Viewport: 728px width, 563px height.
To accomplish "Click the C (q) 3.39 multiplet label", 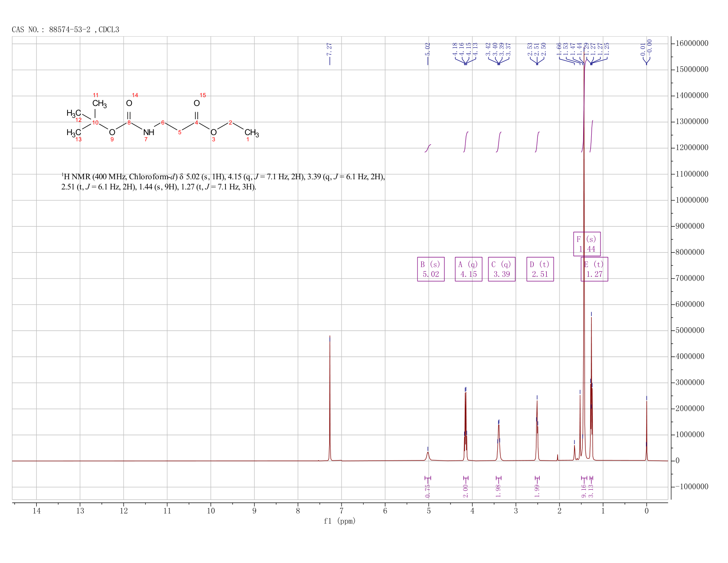I will click(x=502, y=269).
